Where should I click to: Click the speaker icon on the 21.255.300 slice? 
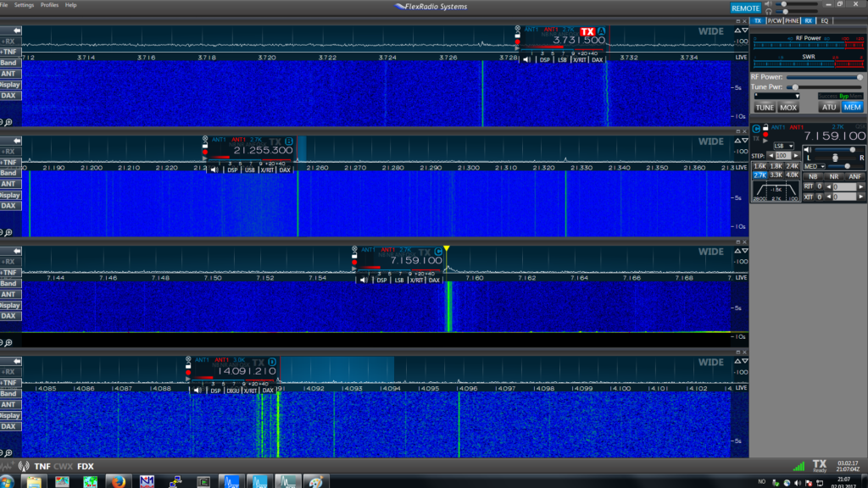214,169
